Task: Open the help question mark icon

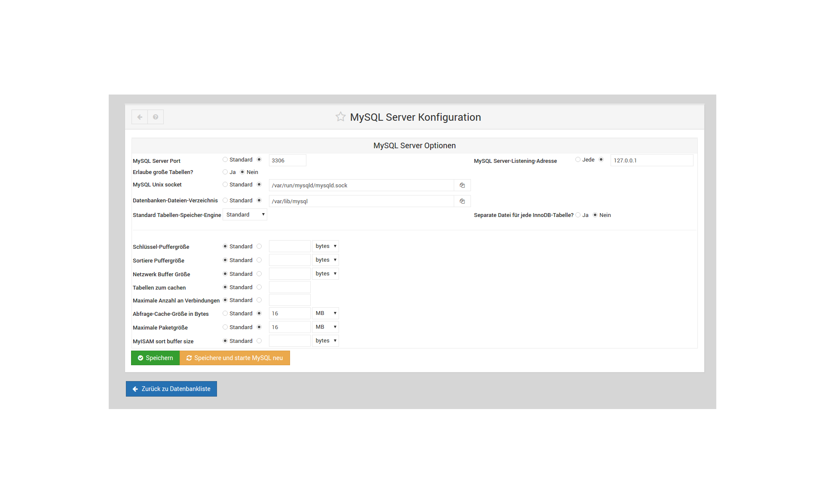Action: (156, 117)
